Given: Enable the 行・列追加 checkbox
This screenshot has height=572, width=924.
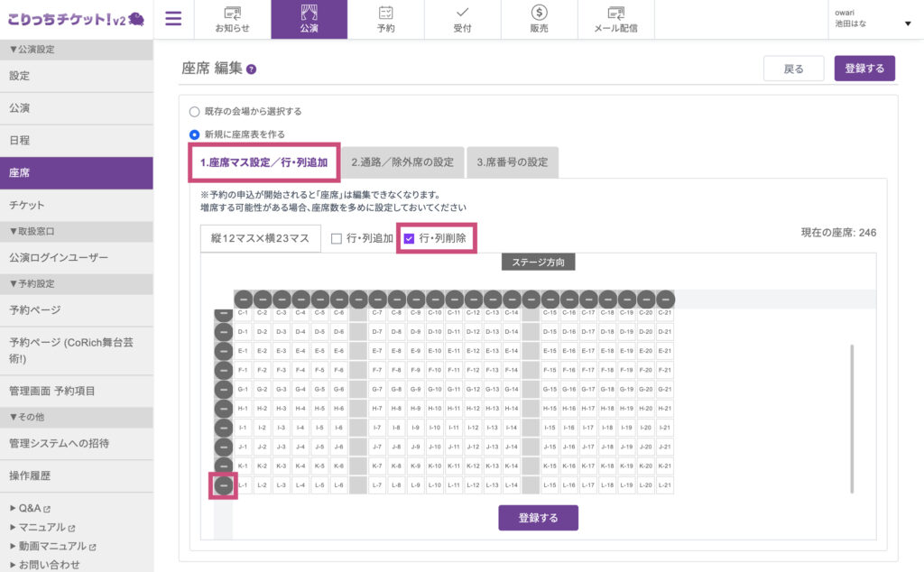Looking at the screenshot, I should pyautogui.click(x=337, y=238).
